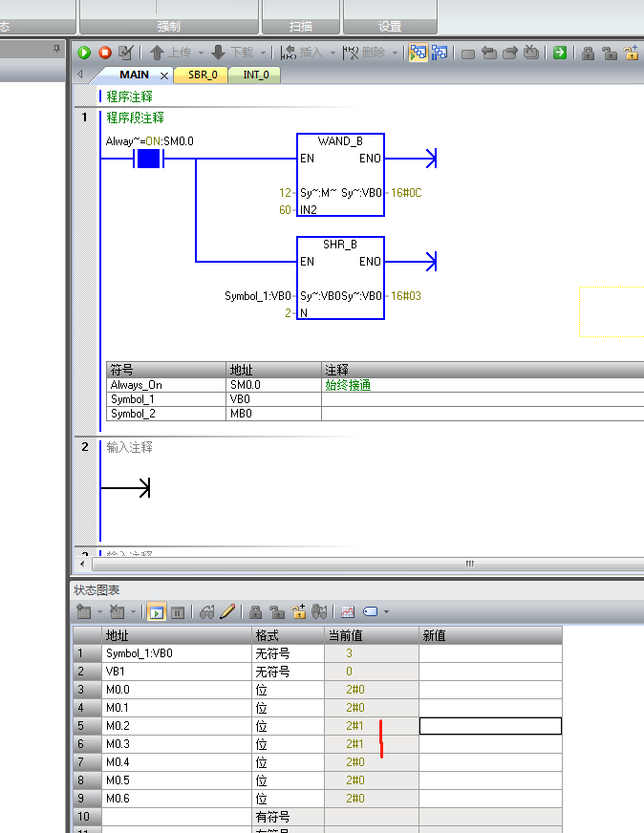
Task: Click the 插入 (insert) toolbar button
Action: [x=306, y=53]
